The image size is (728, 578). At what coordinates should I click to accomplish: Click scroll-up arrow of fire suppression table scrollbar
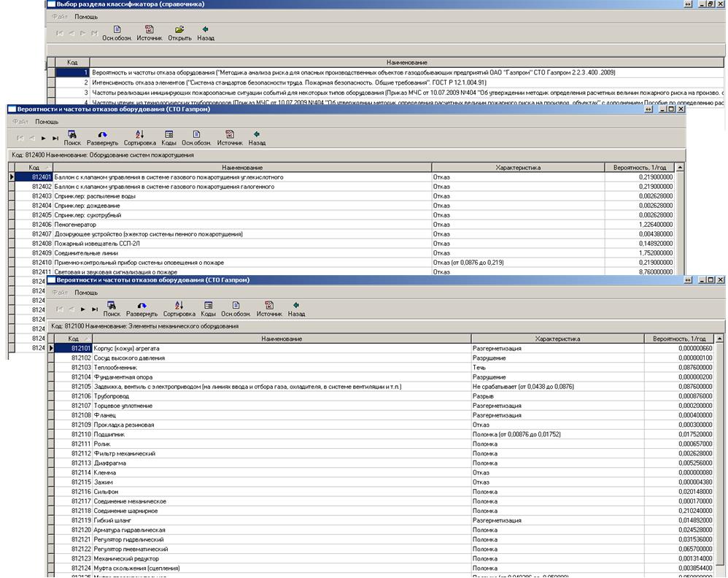(x=680, y=168)
